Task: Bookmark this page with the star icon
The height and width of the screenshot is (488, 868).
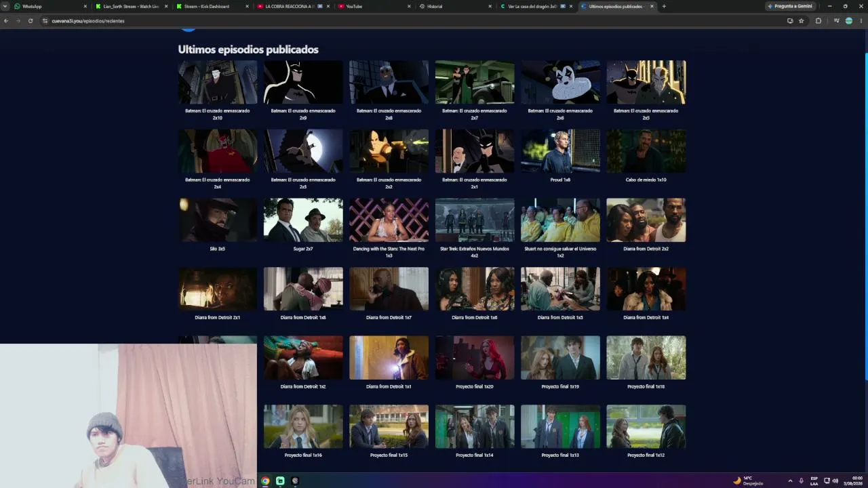Action: click(802, 21)
